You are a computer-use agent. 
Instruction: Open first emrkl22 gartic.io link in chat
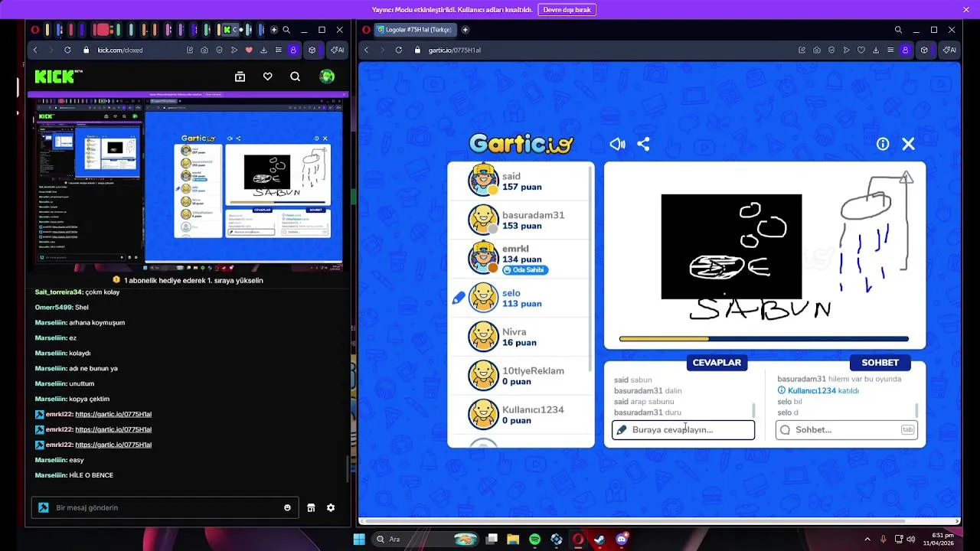[113, 414]
